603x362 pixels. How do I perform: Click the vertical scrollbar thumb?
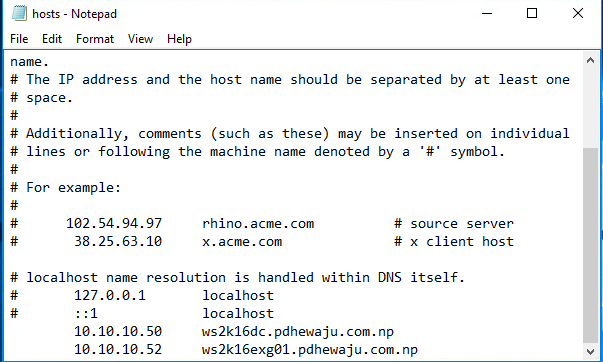(x=590, y=245)
